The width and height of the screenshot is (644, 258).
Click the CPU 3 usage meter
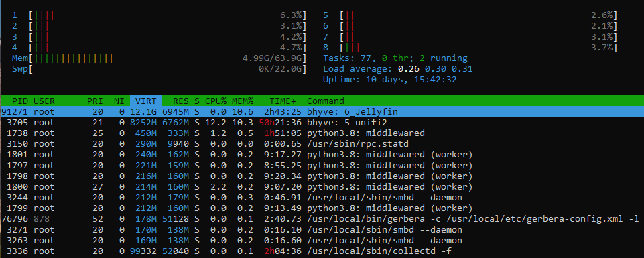point(159,37)
